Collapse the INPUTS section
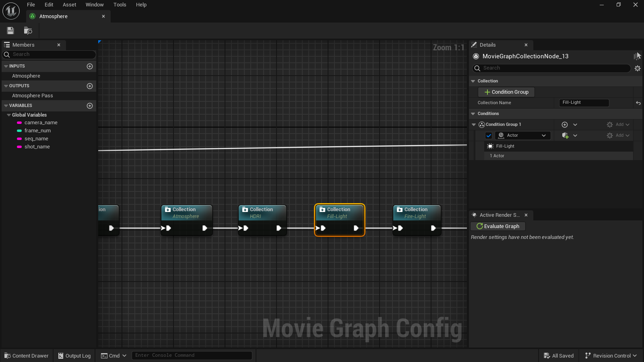Image resolution: width=644 pixels, height=362 pixels. pos(6,66)
